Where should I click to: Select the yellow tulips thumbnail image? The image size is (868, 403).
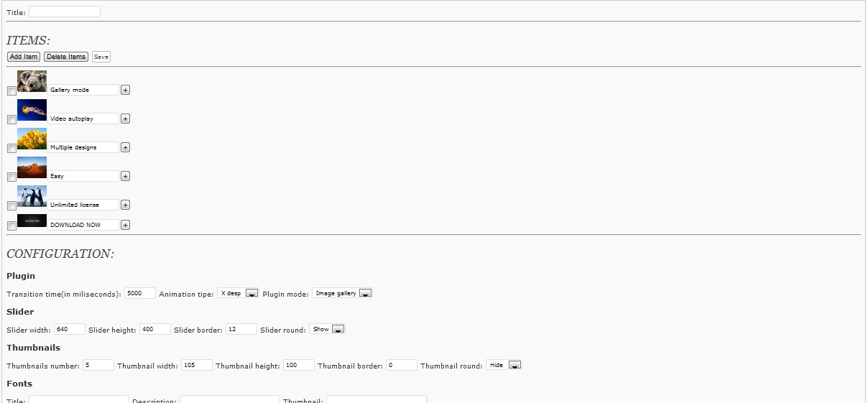[x=32, y=139]
